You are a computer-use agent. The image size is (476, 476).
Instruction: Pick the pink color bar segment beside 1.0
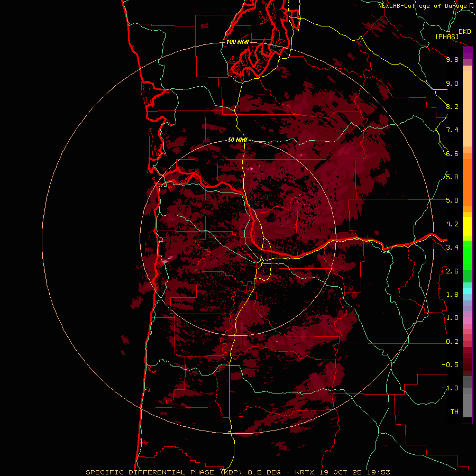[x=467, y=321]
